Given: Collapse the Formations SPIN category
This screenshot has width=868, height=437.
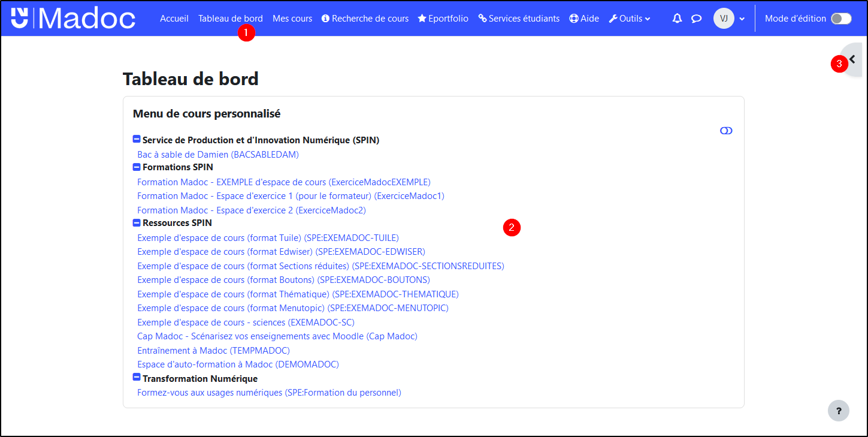Looking at the screenshot, I should [137, 167].
